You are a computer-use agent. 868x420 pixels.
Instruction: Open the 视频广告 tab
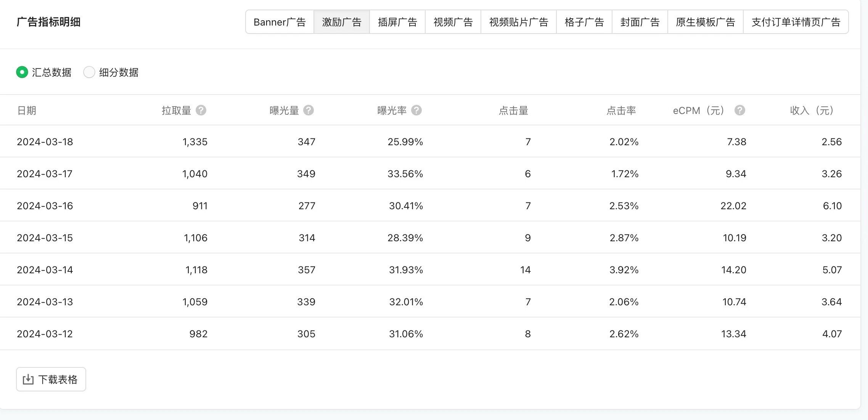tap(453, 22)
